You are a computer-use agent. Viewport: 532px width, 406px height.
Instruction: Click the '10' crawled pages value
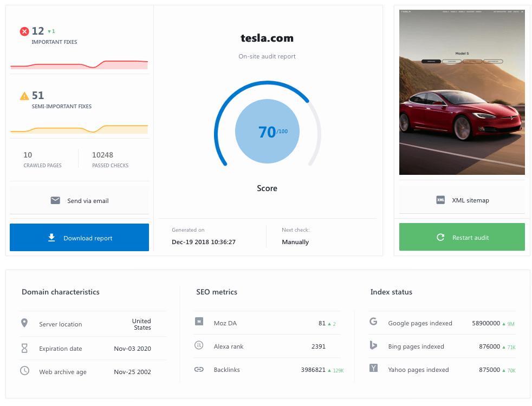click(x=28, y=155)
